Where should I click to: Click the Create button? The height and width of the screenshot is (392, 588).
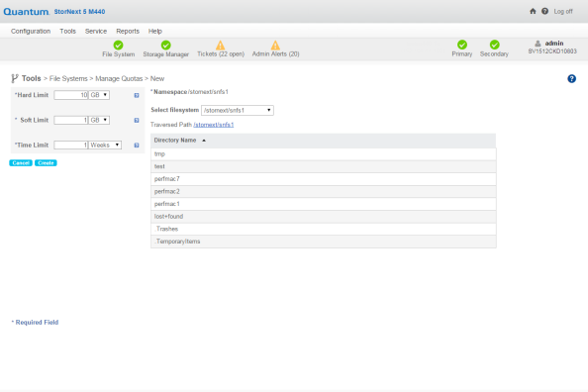(x=46, y=162)
